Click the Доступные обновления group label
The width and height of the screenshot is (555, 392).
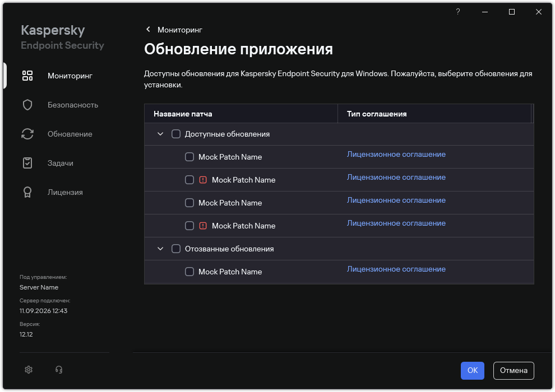click(227, 134)
